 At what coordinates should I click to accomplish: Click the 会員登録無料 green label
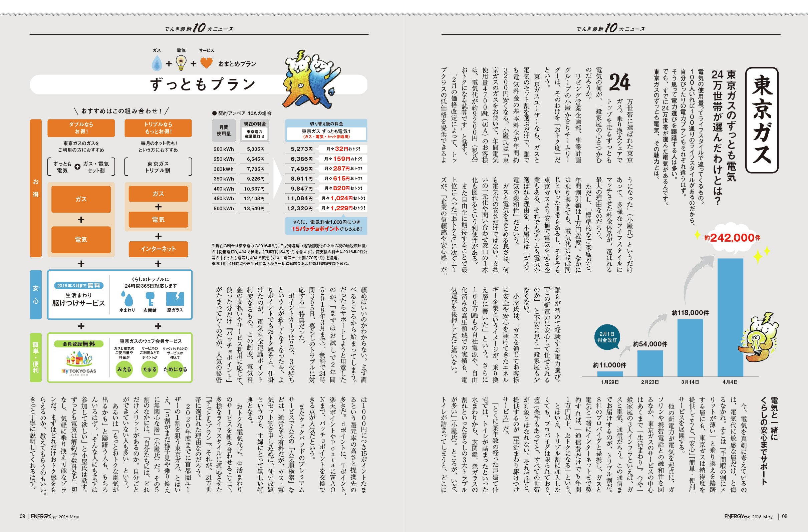click(x=79, y=344)
